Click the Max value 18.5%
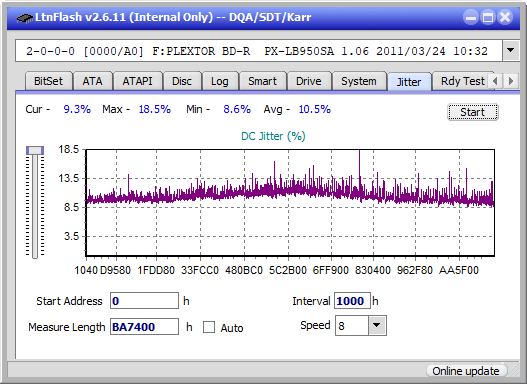This screenshot has height=384, width=527. pos(155,109)
